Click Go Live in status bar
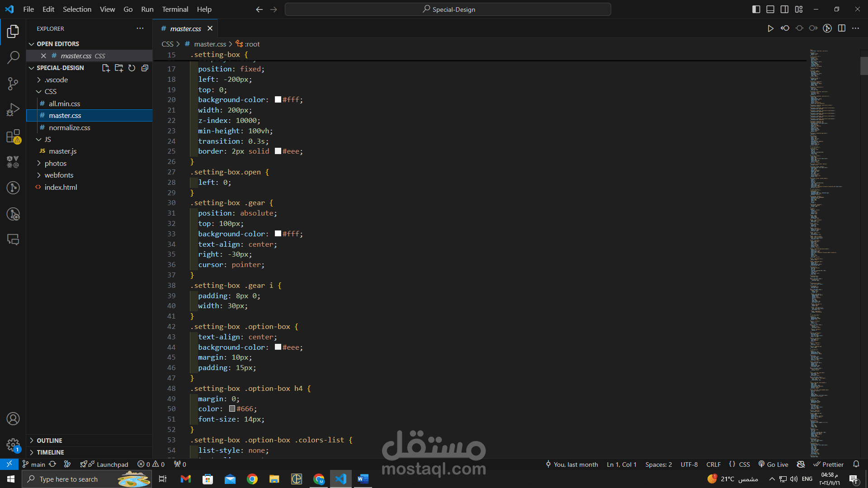Image resolution: width=868 pixels, height=488 pixels. 773,465
